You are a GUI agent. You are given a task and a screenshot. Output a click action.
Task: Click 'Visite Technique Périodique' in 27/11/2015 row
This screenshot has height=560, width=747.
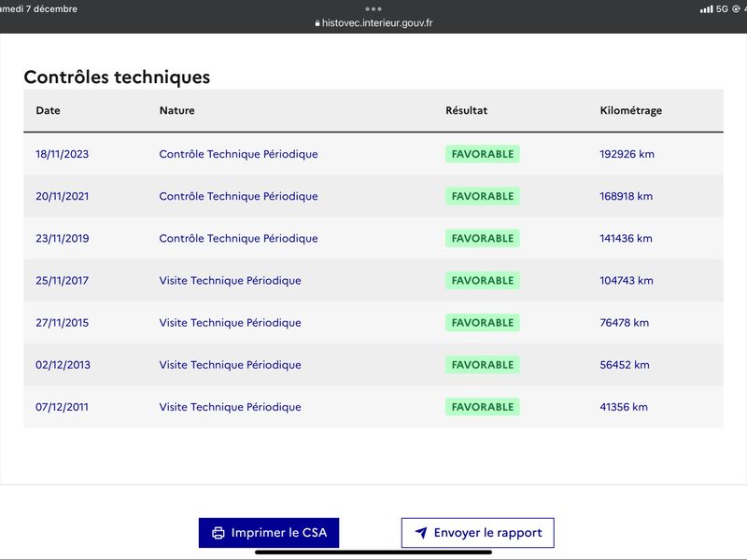point(230,323)
